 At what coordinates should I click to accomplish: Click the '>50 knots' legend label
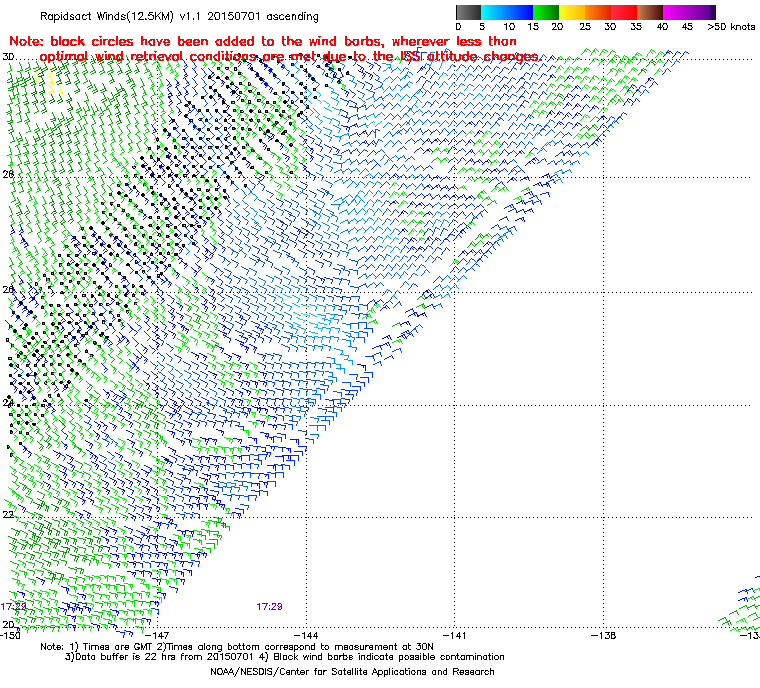pyautogui.click(x=731, y=27)
